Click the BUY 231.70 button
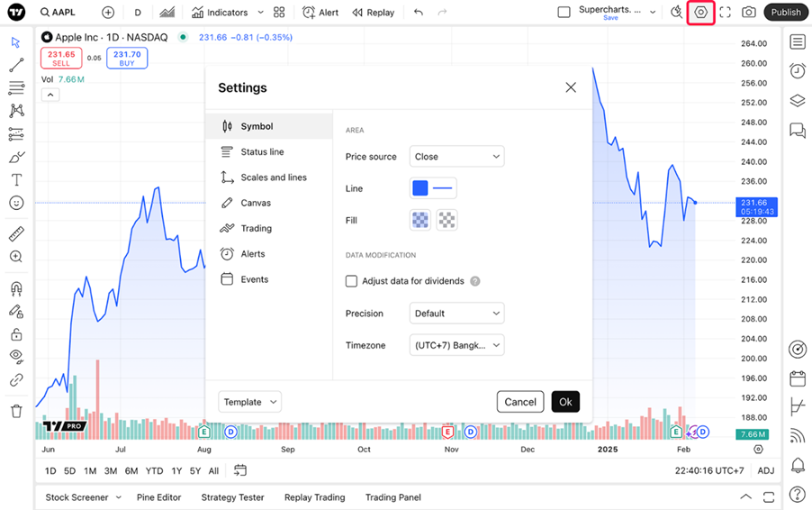Image resolution: width=812 pixels, height=510 pixels. click(127, 58)
